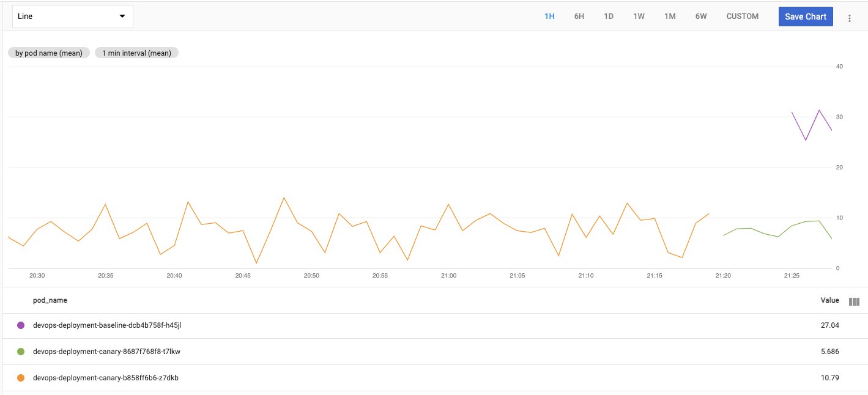Click the legend column selector icon

point(854,301)
